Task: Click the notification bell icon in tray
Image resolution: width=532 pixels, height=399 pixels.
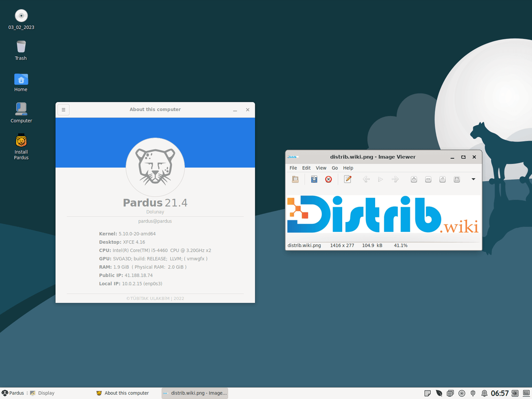Action: pyautogui.click(x=484, y=393)
